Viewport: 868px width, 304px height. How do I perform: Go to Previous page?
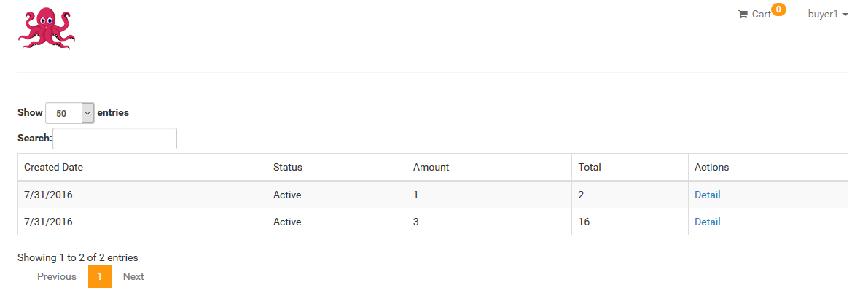pos(57,276)
